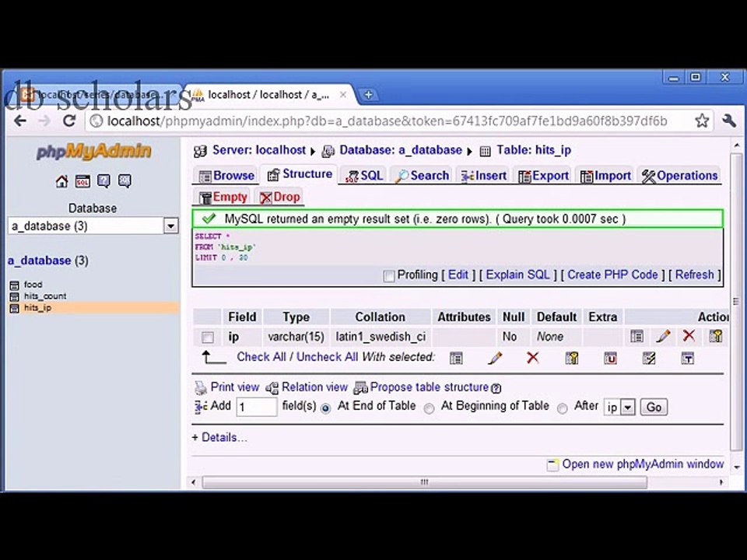The width and height of the screenshot is (747, 560).
Task: Open a new browser tab with the plus button
Action: click(x=368, y=95)
